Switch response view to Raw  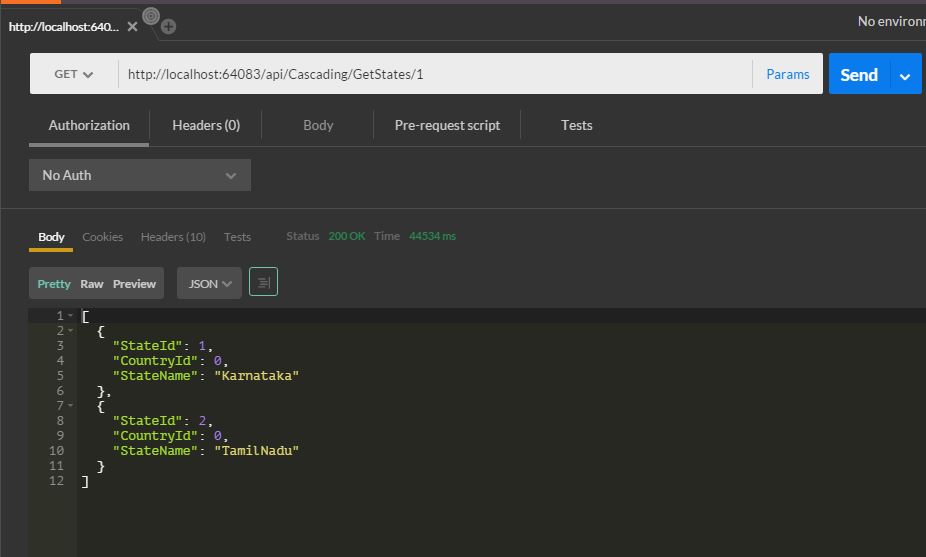click(92, 284)
